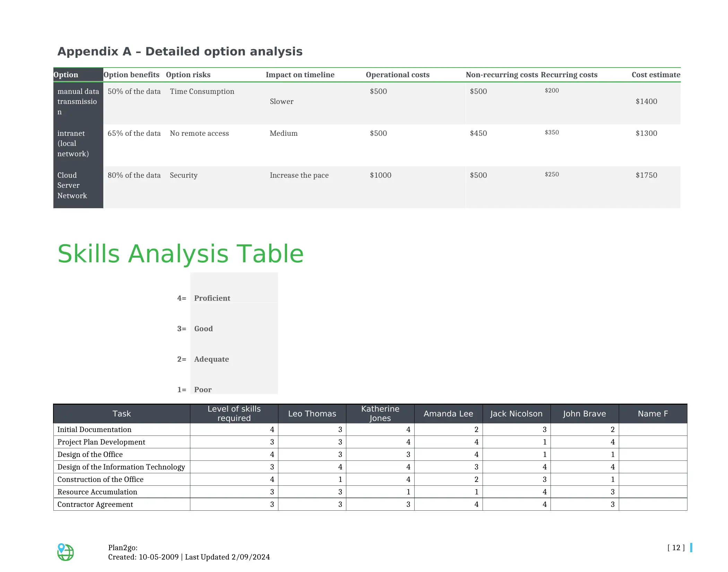Click the 'John Brave' column header
728x572 pixels.
pos(584,414)
